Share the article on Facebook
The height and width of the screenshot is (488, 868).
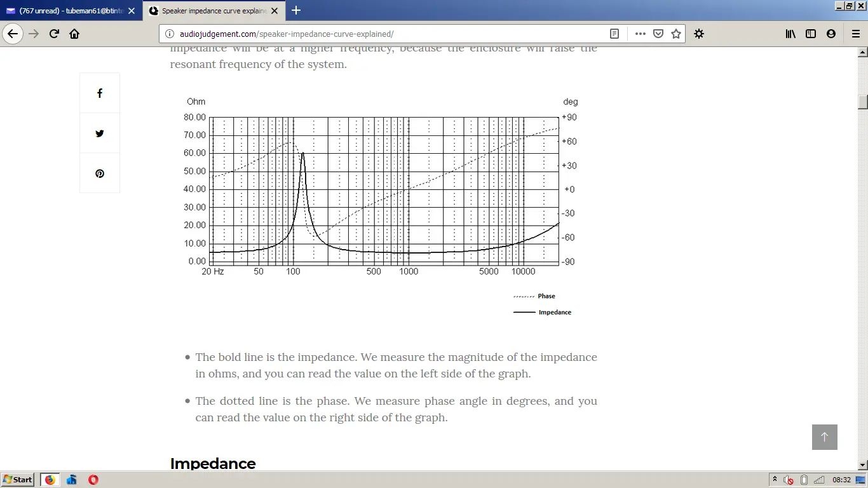click(100, 93)
